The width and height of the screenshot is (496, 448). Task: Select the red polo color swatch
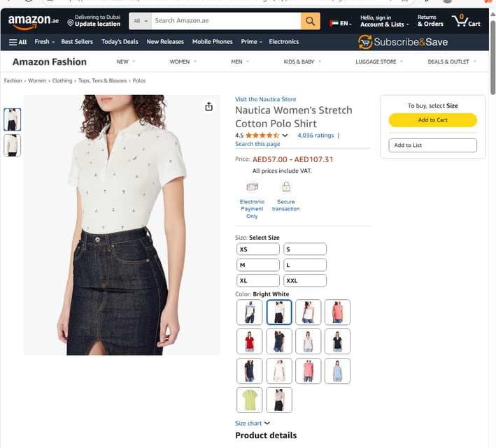pyautogui.click(x=250, y=342)
